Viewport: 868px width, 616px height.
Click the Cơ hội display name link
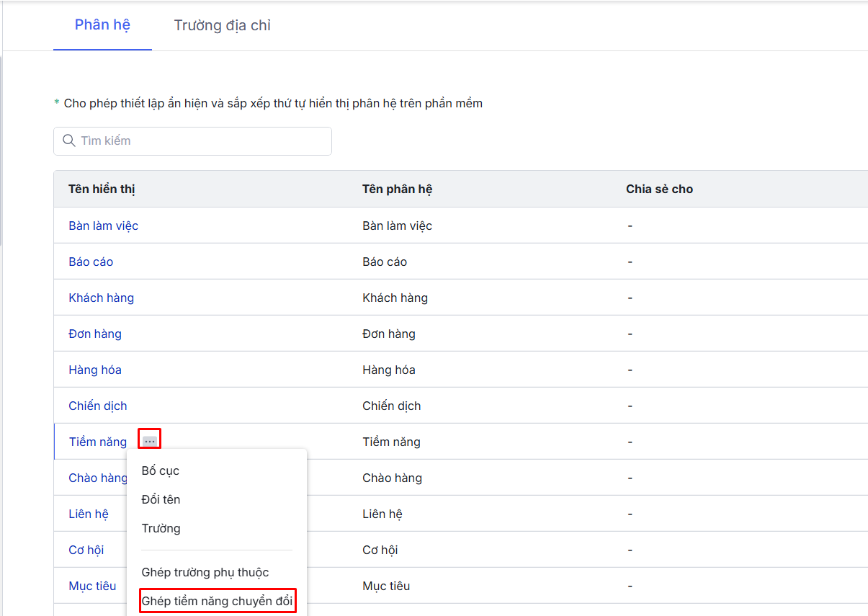(86, 550)
